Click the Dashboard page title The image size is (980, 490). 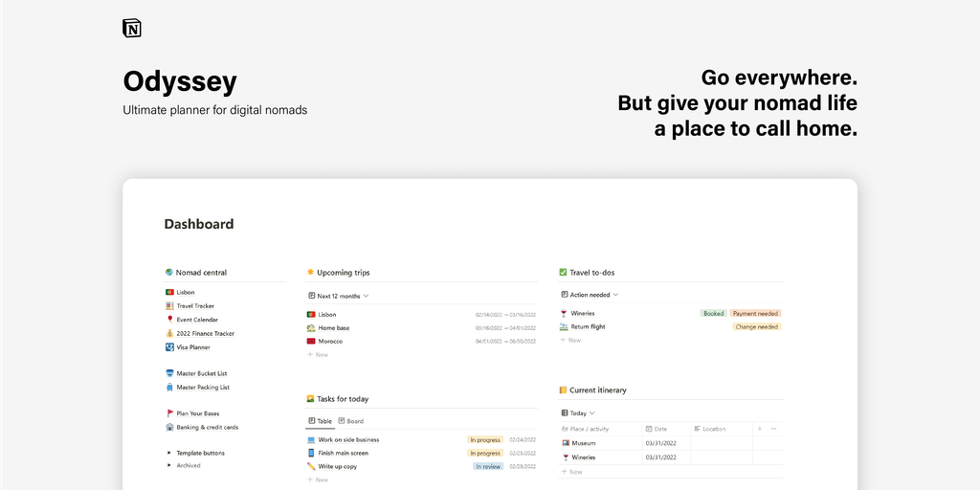coord(199,224)
